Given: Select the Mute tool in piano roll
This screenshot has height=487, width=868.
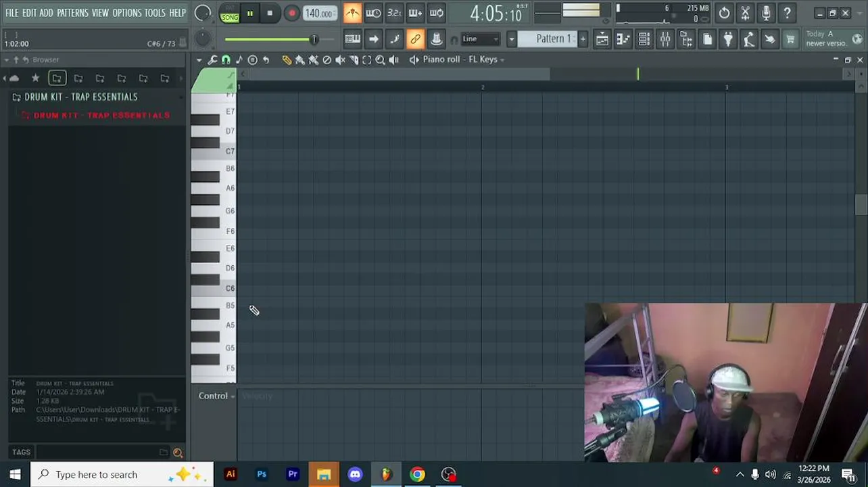Looking at the screenshot, I should (340, 60).
